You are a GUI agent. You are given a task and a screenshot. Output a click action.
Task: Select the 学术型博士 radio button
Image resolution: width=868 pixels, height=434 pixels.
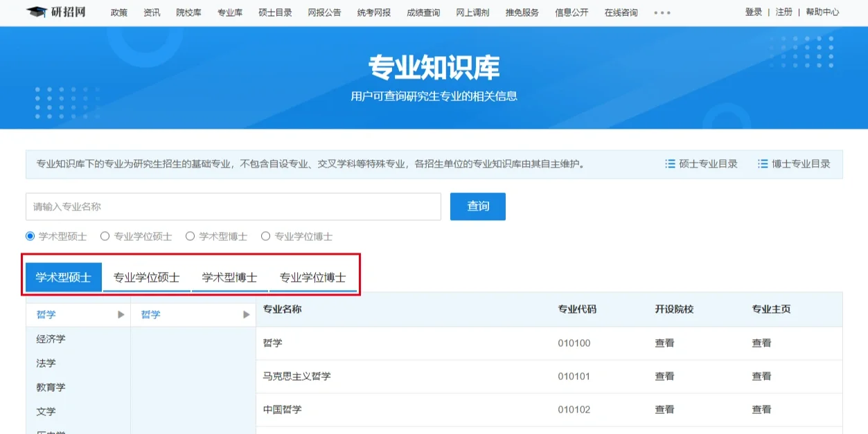(x=189, y=235)
